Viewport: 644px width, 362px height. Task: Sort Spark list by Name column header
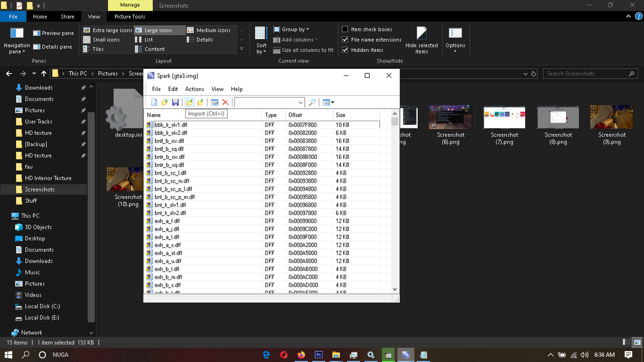point(203,115)
